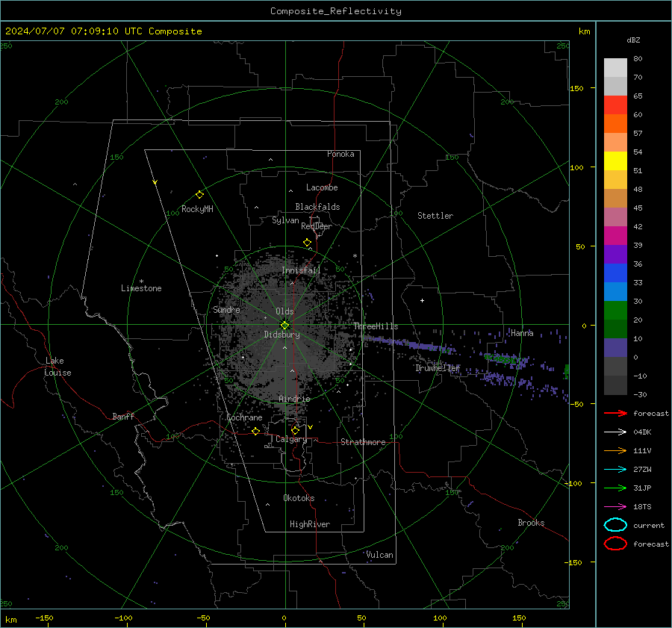This screenshot has height=628, width=672.
Task: Choose the orange 57–60 dBZ swatch
Action: (x=615, y=124)
